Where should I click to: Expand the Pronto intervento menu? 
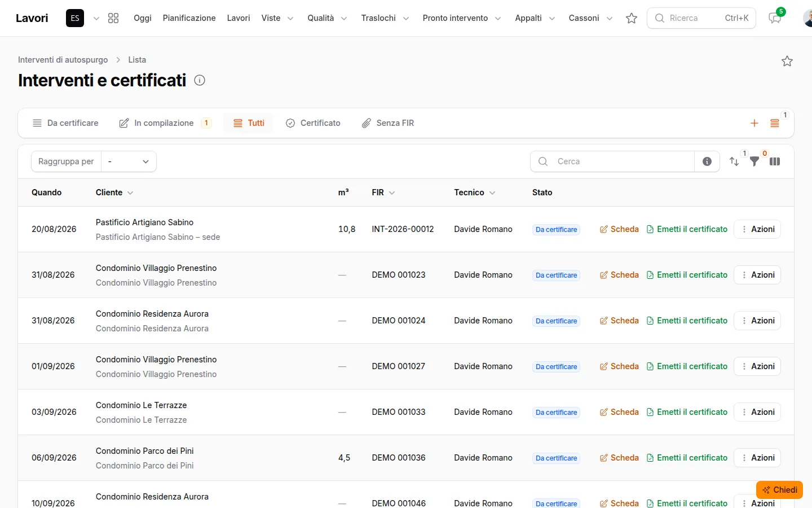461,18
